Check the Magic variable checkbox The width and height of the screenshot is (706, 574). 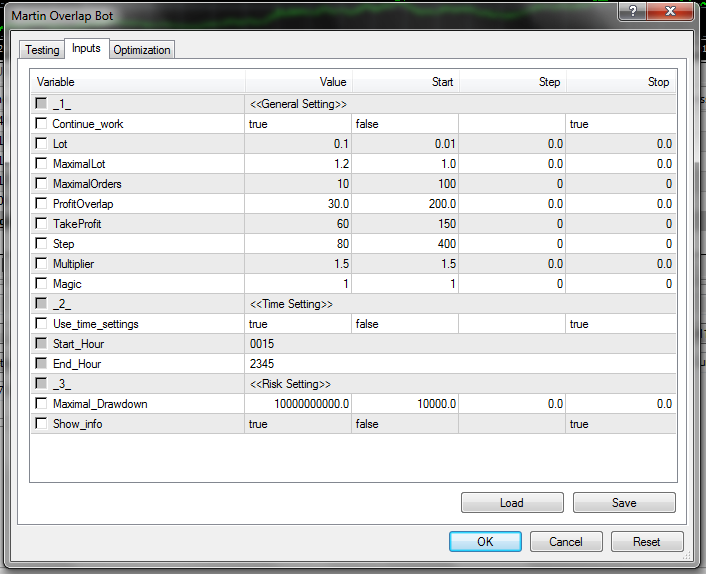click(41, 283)
